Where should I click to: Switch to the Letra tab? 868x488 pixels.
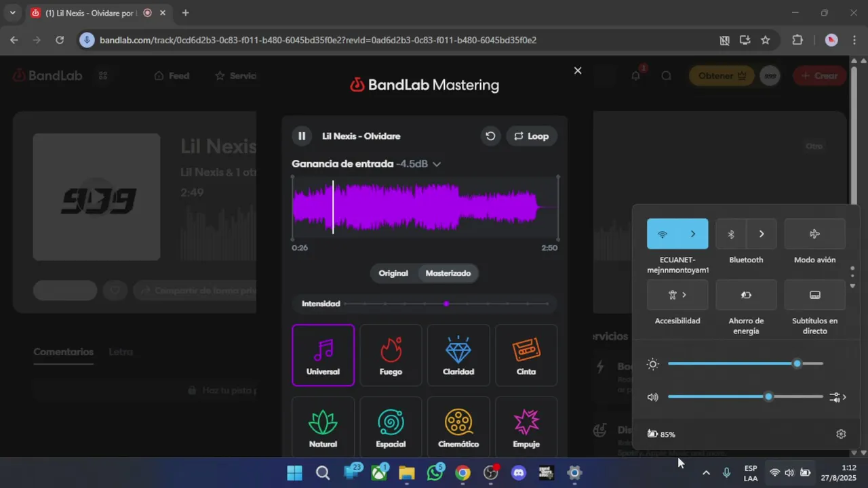click(121, 352)
